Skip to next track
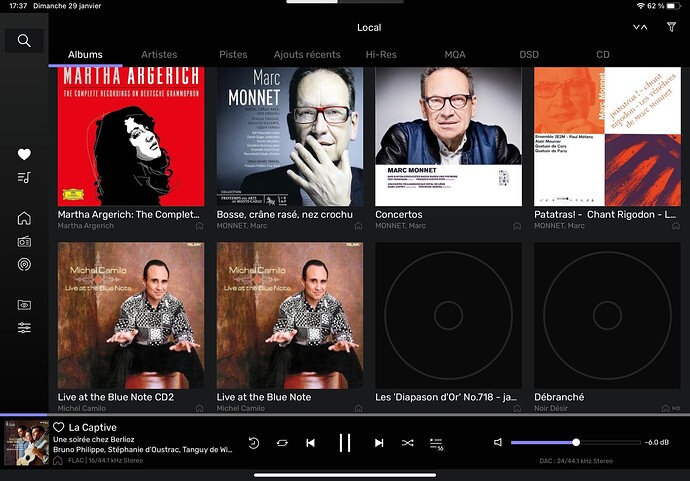 click(x=379, y=443)
